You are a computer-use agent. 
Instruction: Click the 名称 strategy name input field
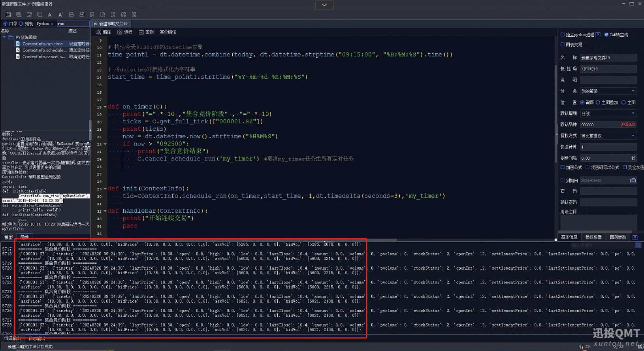point(608,58)
